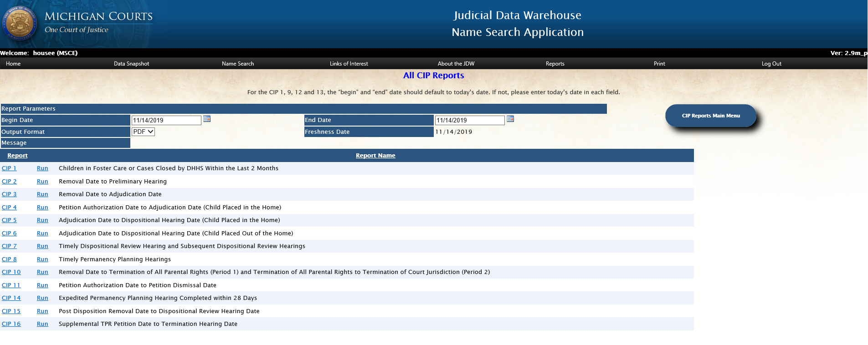Open the CIP 8 report link
The height and width of the screenshot is (345, 868).
(9, 259)
